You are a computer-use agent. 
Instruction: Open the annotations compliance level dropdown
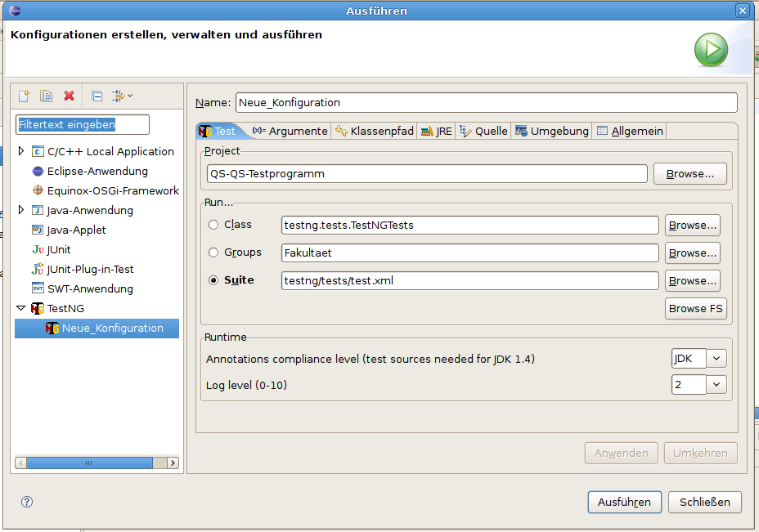[x=716, y=359]
